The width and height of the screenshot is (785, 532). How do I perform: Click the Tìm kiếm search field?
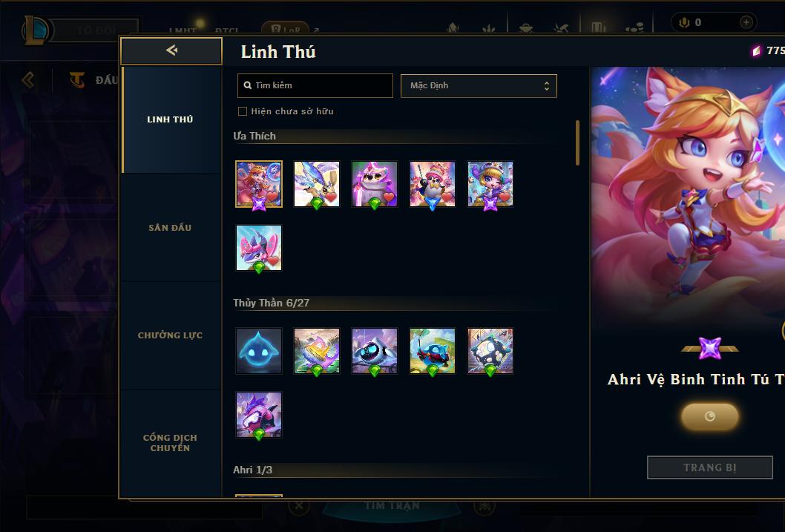click(315, 85)
